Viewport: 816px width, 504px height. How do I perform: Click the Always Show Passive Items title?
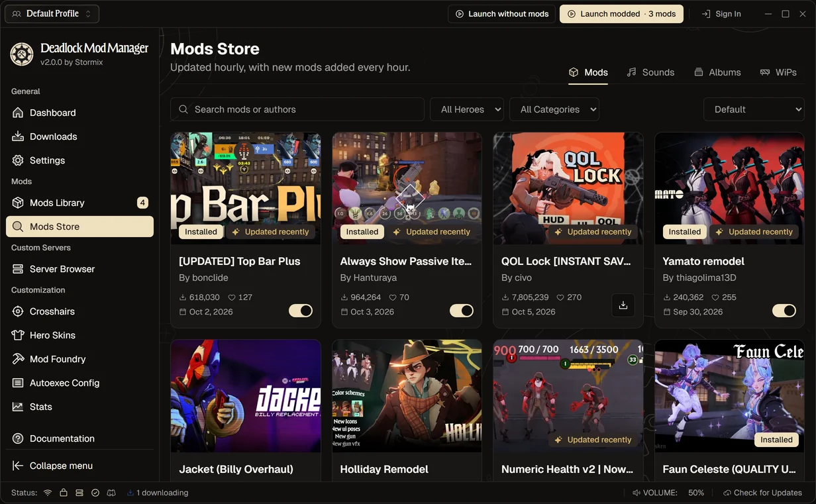(x=406, y=262)
